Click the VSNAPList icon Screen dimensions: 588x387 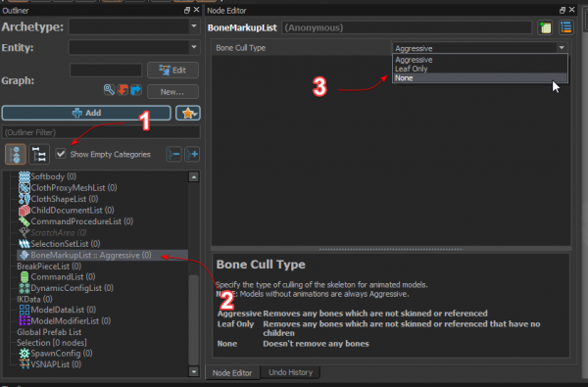click(x=24, y=364)
